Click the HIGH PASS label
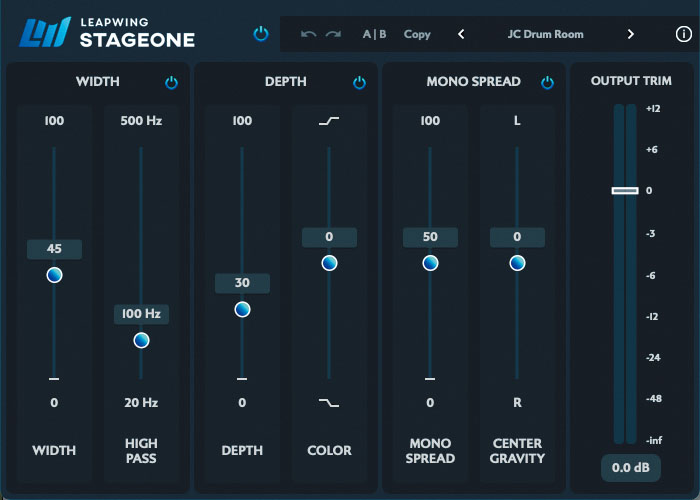 (x=141, y=451)
